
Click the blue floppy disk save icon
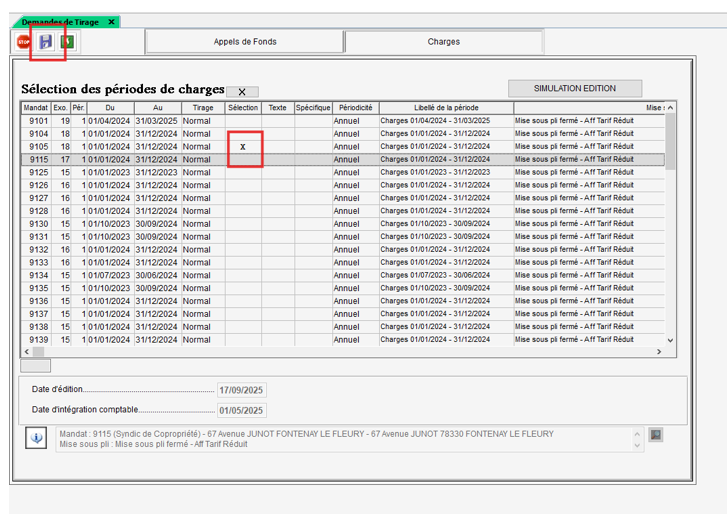click(x=45, y=42)
